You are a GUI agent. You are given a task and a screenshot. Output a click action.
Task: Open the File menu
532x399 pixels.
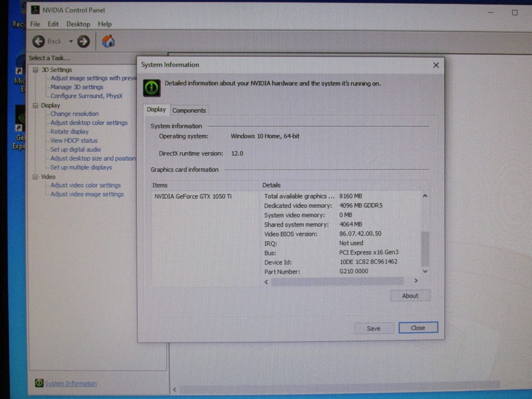click(x=35, y=24)
